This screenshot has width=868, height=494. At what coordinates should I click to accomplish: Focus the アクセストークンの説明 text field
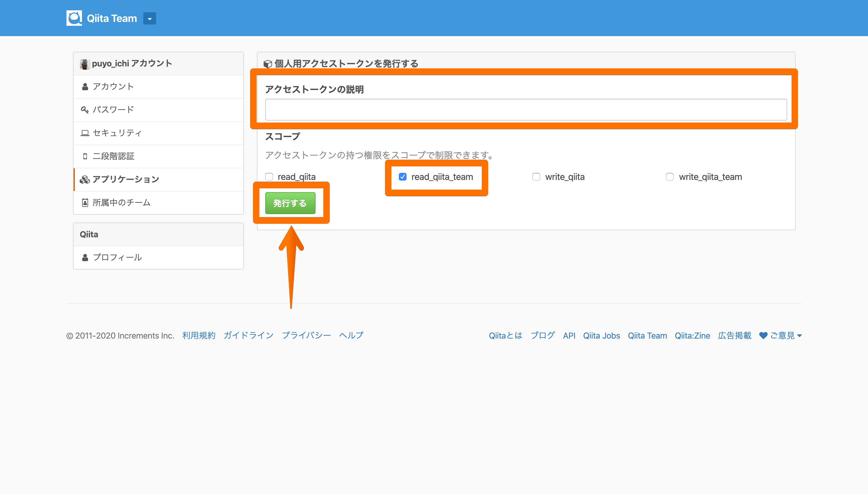point(526,110)
